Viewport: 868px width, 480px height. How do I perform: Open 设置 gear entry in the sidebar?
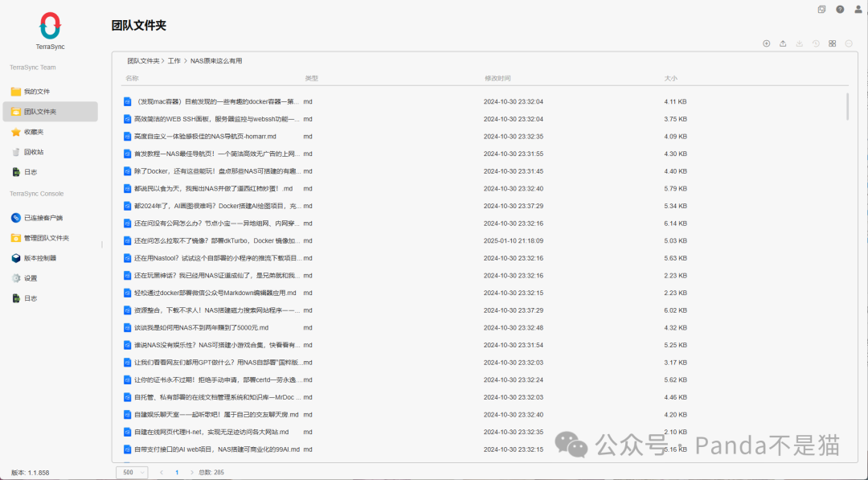click(51, 278)
